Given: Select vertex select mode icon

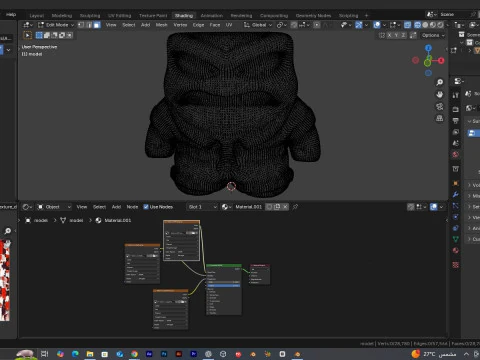Looking at the screenshot, I should [81, 25].
